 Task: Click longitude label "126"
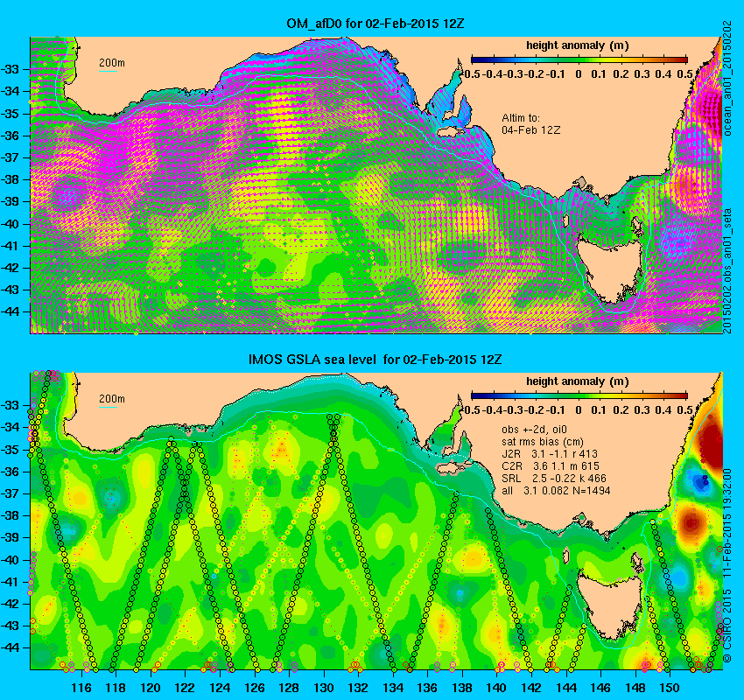(255, 688)
